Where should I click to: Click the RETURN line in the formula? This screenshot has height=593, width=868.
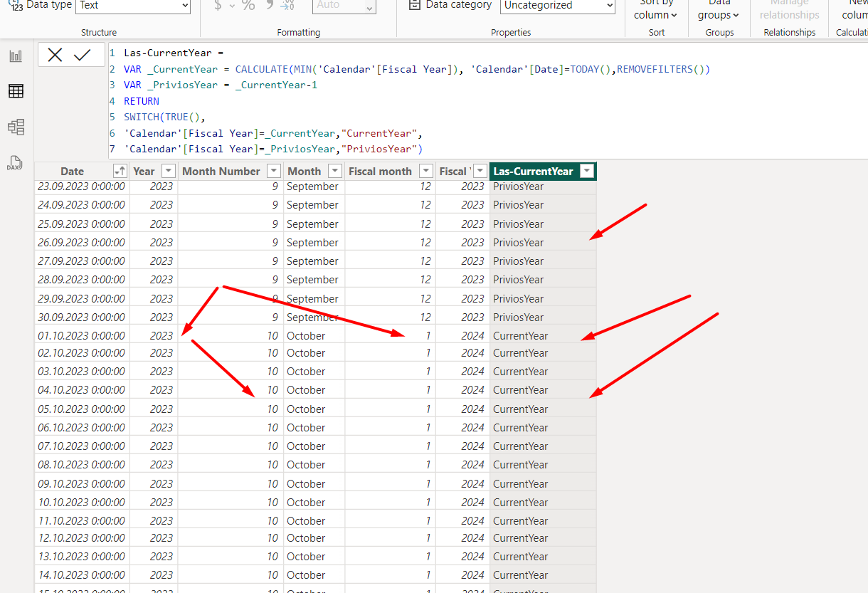point(142,101)
